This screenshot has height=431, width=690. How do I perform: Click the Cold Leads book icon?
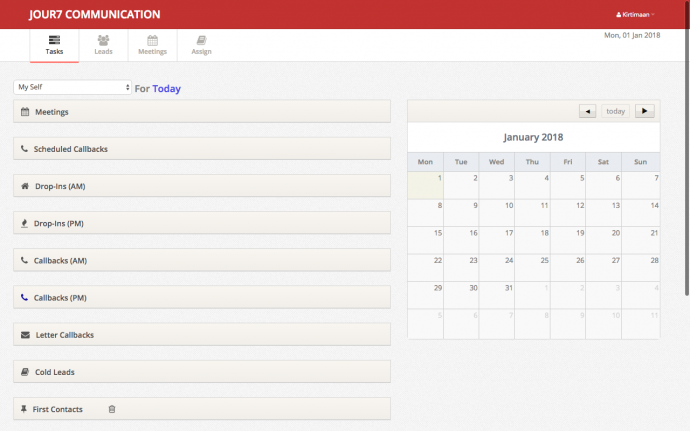point(25,372)
